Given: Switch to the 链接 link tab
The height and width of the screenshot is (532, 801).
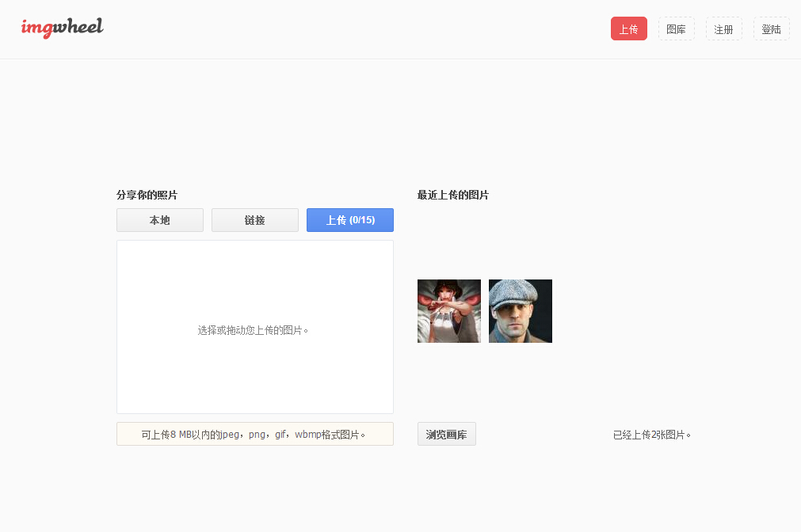Looking at the screenshot, I should pos(255,220).
